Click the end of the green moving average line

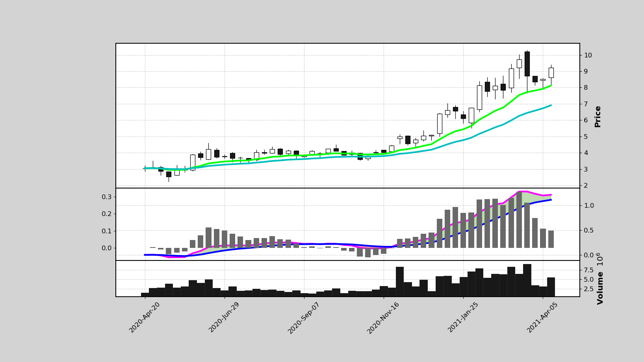[x=551, y=85]
